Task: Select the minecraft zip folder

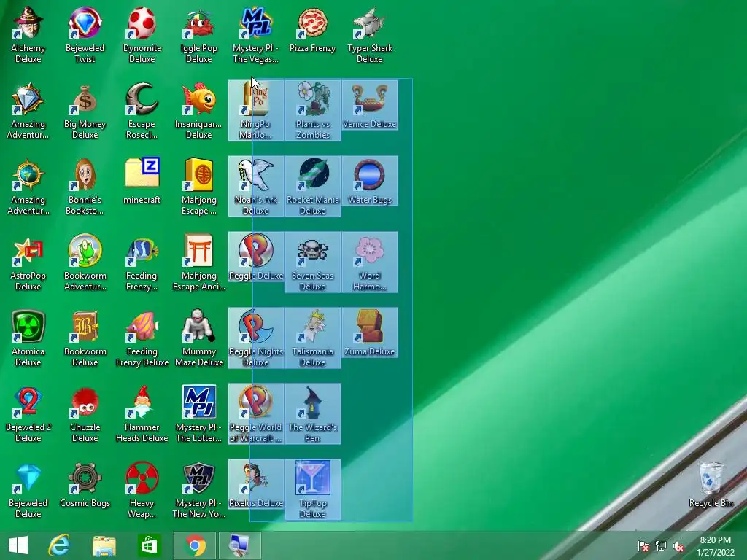Action: pos(142,181)
